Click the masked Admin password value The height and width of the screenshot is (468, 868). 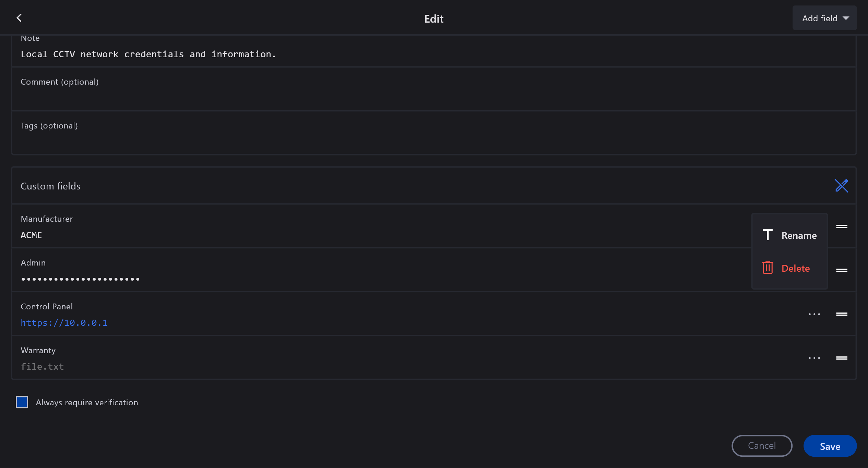[80, 279]
